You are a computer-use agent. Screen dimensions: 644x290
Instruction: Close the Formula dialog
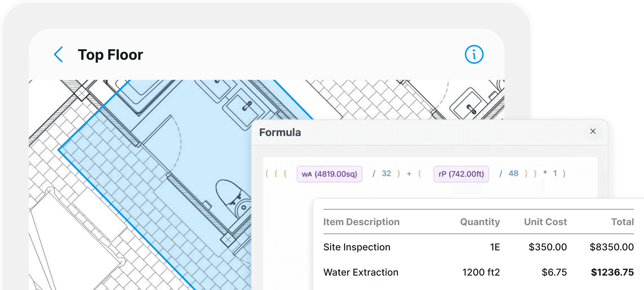[593, 131]
